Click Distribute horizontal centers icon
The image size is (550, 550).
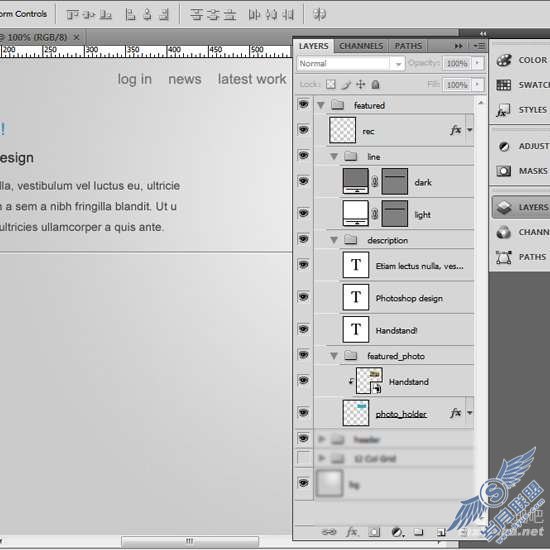pos(271,14)
